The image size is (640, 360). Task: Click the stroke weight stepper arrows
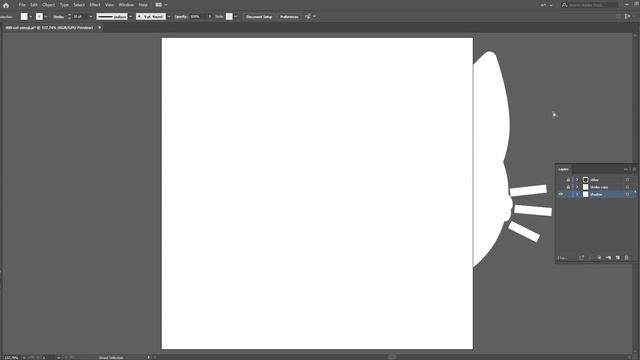(x=69, y=17)
